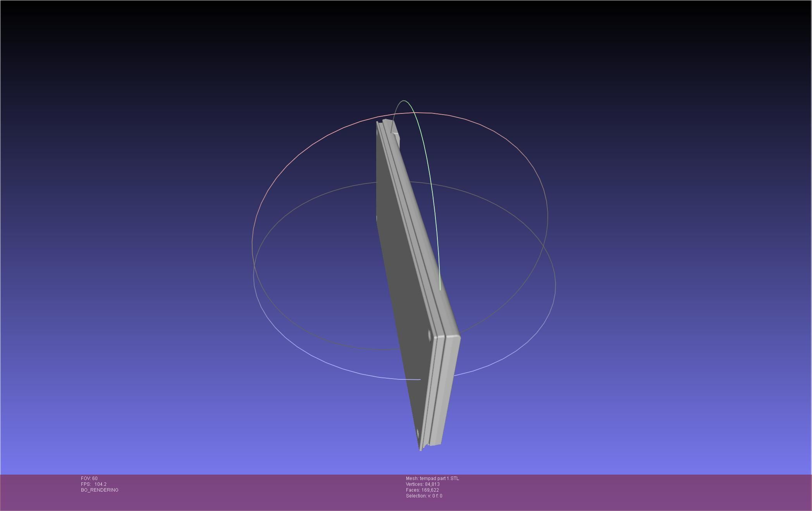
Task: Click the Vertices: 84,813 info line
Action: (422, 484)
